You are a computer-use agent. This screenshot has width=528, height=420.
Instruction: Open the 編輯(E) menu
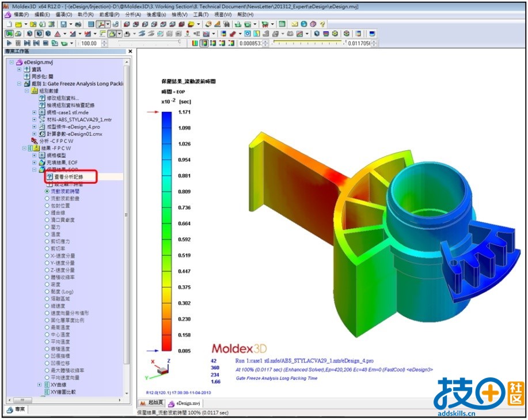pos(42,15)
